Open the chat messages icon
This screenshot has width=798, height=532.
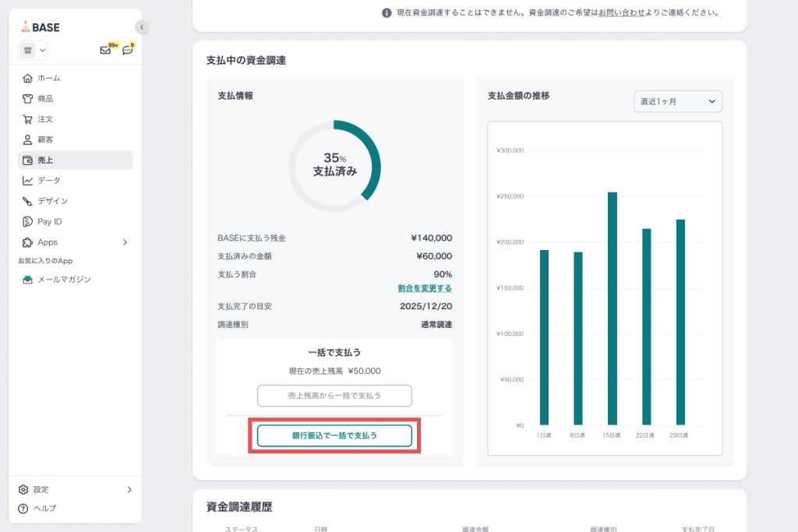coord(127,51)
